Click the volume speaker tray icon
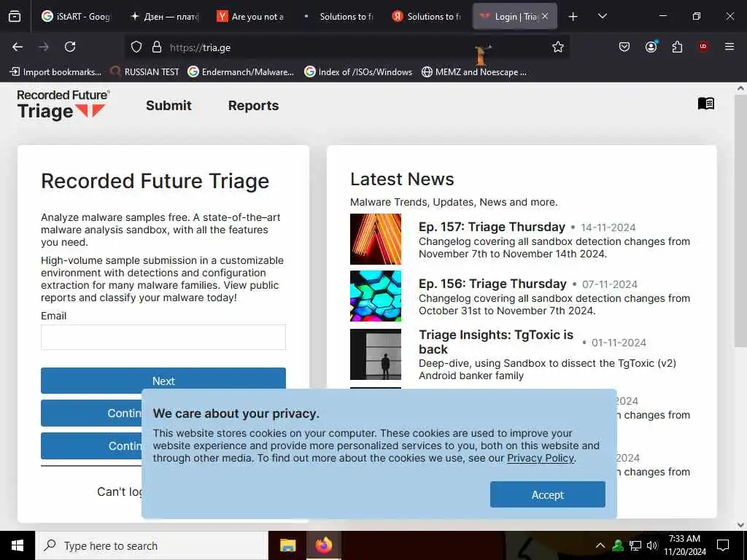The image size is (747, 560). coord(652,545)
